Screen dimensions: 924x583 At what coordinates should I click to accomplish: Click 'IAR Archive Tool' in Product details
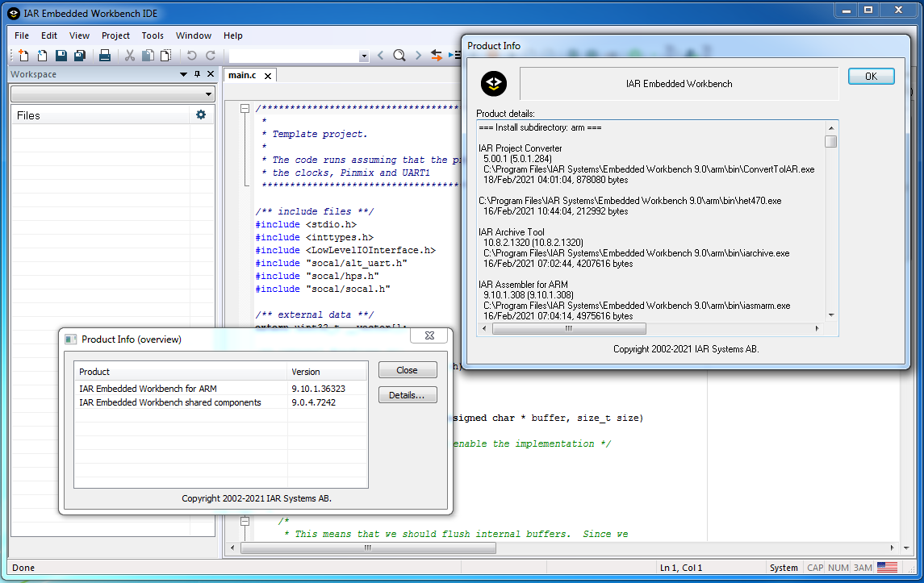(x=512, y=232)
